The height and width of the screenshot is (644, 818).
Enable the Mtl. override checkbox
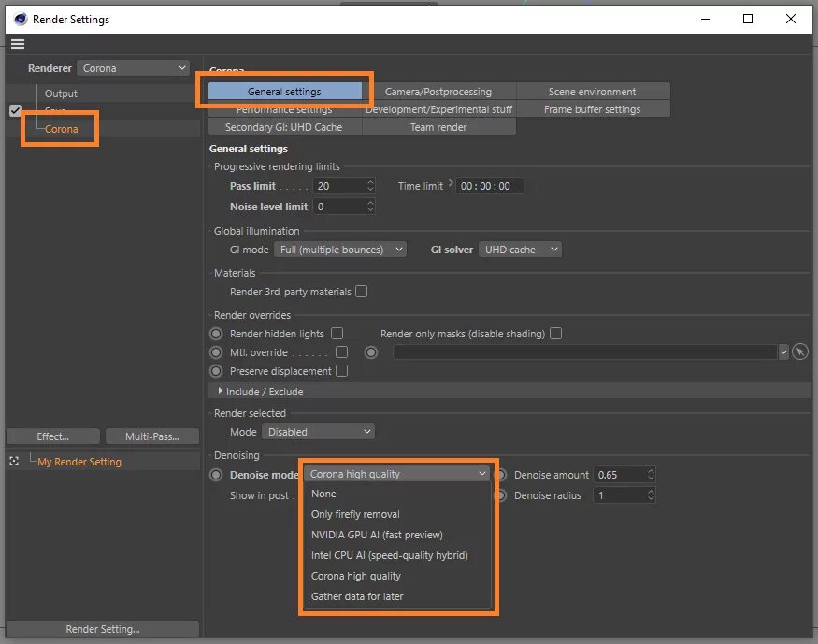[x=342, y=352]
